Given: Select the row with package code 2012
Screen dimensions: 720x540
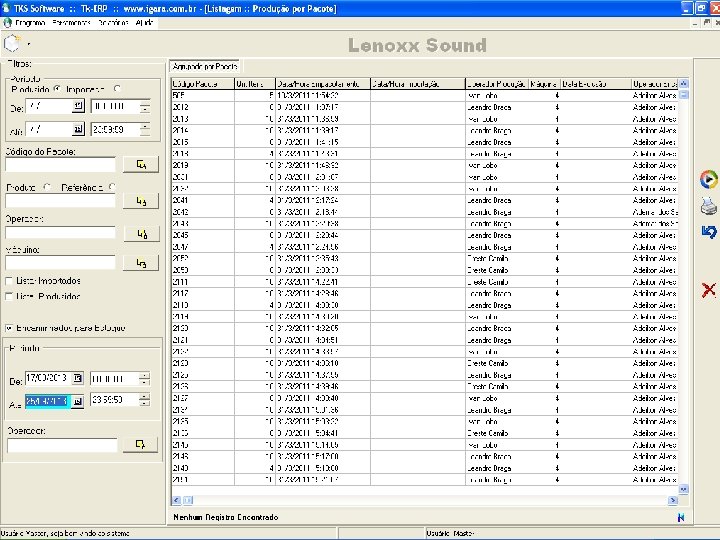Looking at the screenshot, I should click(425, 107).
